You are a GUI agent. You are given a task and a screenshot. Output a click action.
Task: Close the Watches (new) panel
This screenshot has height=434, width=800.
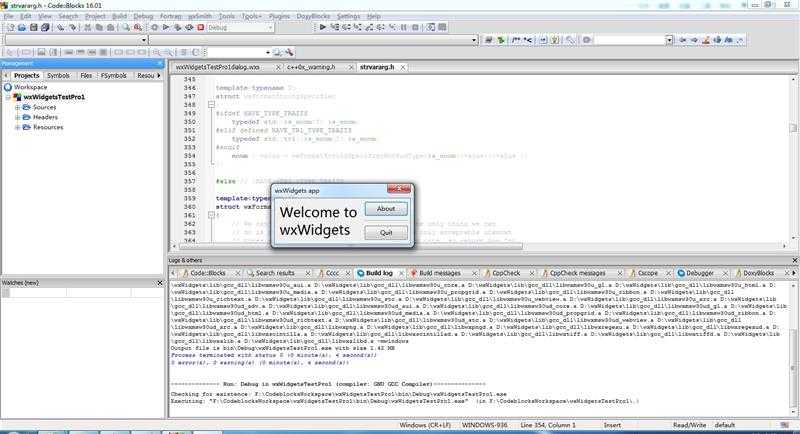pyautogui.click(x=160, y=283)
